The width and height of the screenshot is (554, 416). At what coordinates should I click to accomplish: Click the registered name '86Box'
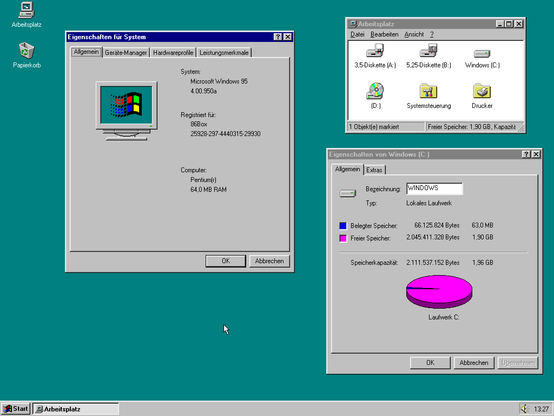point(199,124)
